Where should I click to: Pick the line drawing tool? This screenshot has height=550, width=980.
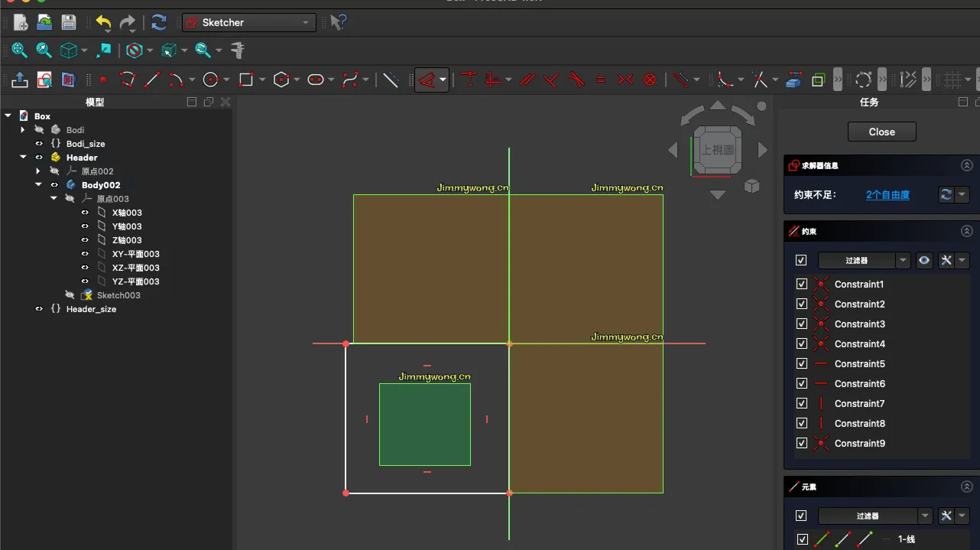coord(152,80)
